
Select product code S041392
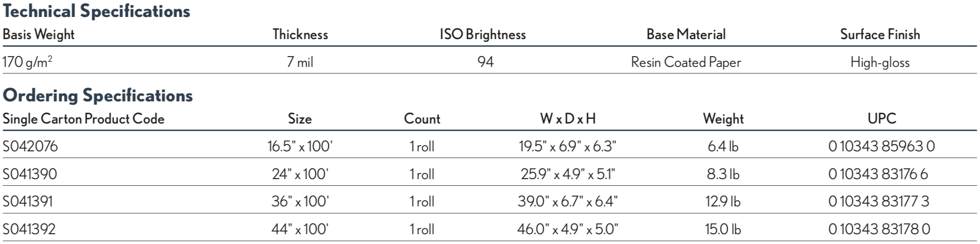pos(29,229)
